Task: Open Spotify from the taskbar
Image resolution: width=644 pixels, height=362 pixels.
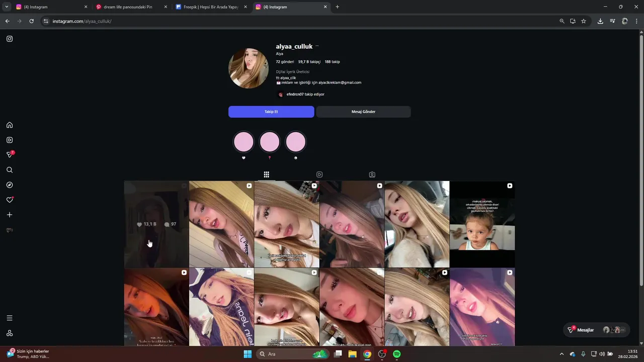Action: pyautogui.click(x=396, y=354)
